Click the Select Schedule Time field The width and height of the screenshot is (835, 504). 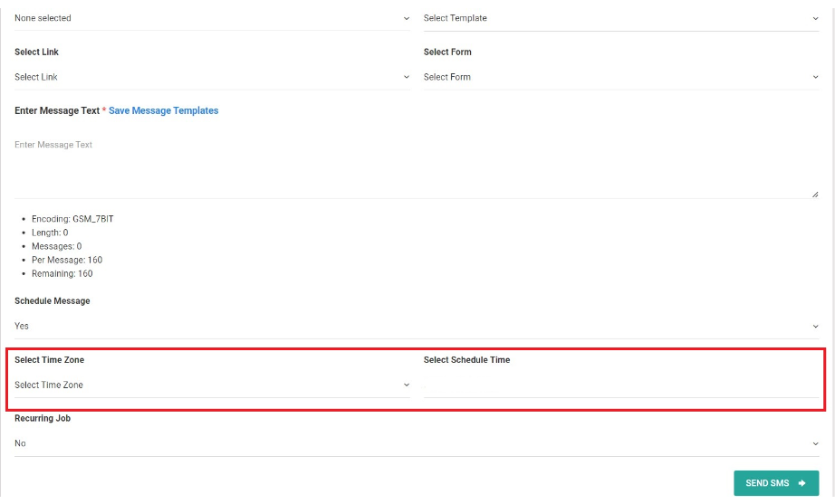pyautogui.click(x=621, y=385)
